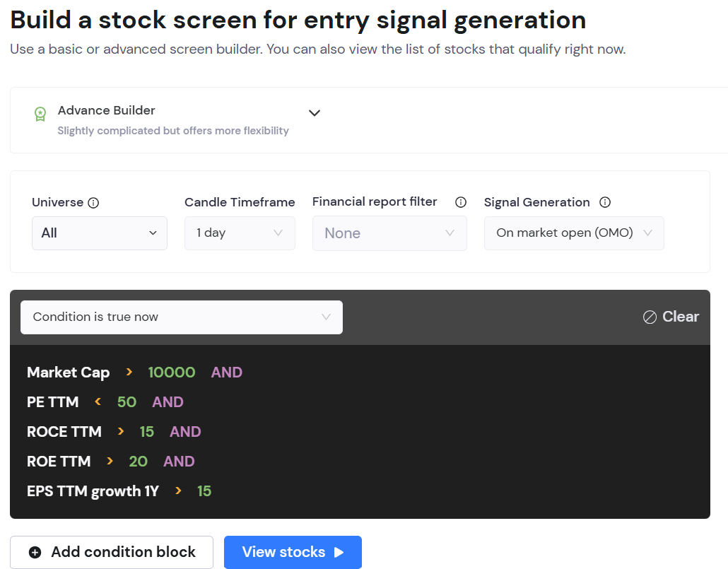Click the greater-than operator after Market Cap
The height and width of the screenshot is (569, 728).
coord(129,372)
